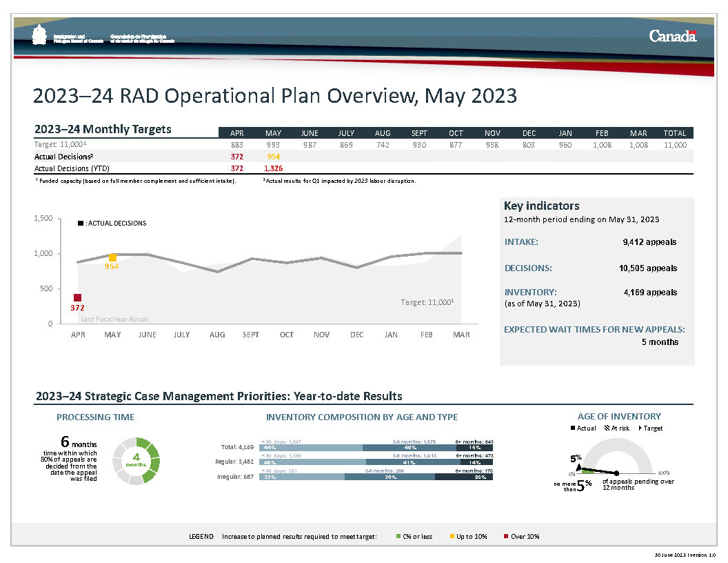
Task: Click the Actual legend square under Age of Inventory
Action: pos(573,428)
